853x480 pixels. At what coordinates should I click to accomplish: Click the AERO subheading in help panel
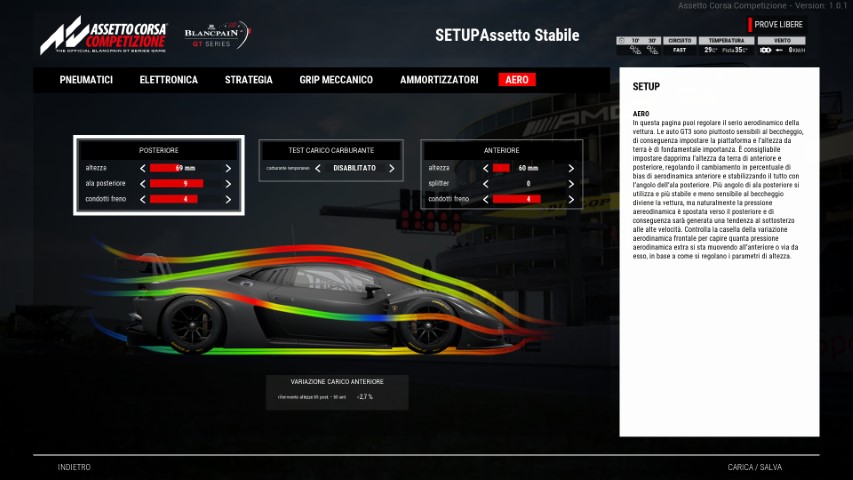[641, 114]
